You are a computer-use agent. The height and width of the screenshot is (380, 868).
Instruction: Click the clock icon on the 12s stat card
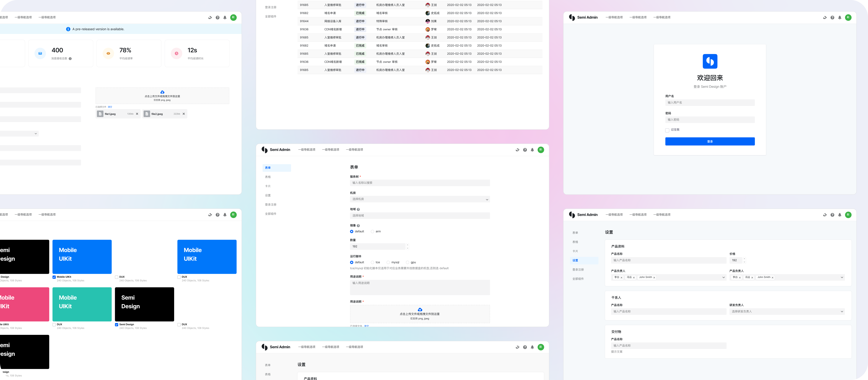(x=176, y=53)
